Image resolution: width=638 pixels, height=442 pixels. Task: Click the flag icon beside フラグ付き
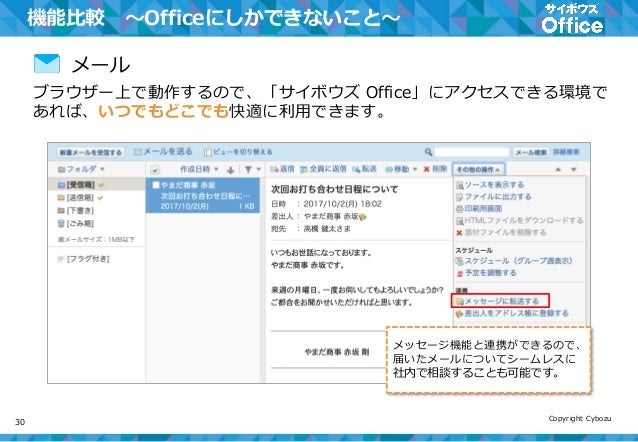click(x=61, y=259)
